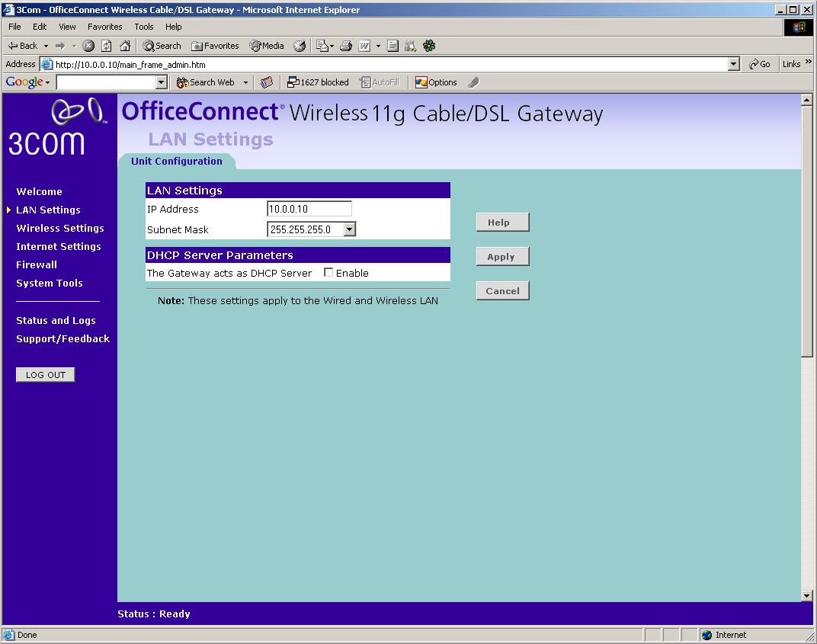Open the Mail toolbar icon
The height and width of the screenshot is (644, 817).
coord(322,46)
